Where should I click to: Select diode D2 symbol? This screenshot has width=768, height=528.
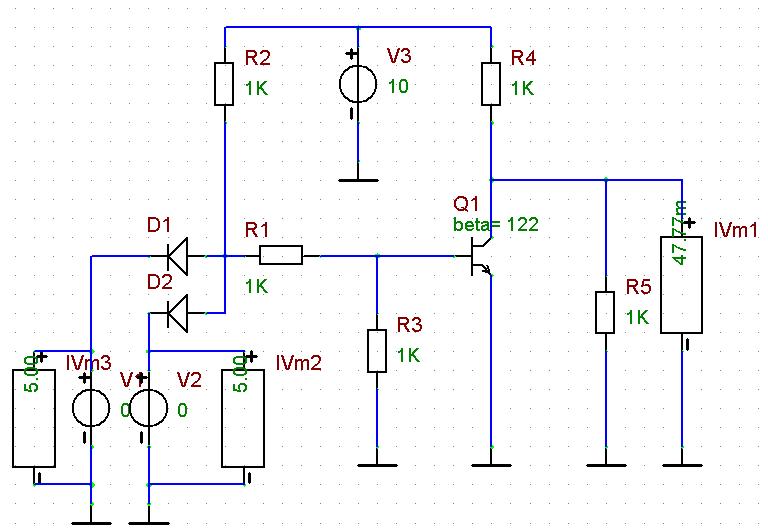click(176, 313)
